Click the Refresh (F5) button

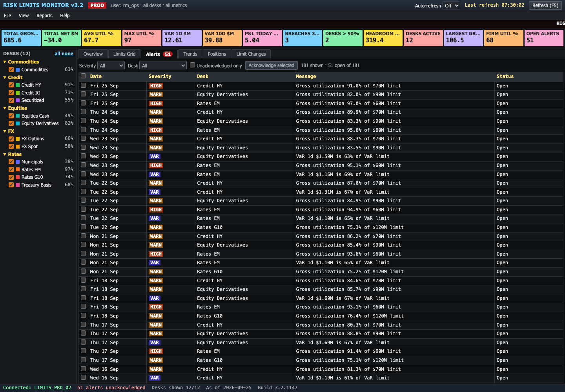[x=545, y=5]
